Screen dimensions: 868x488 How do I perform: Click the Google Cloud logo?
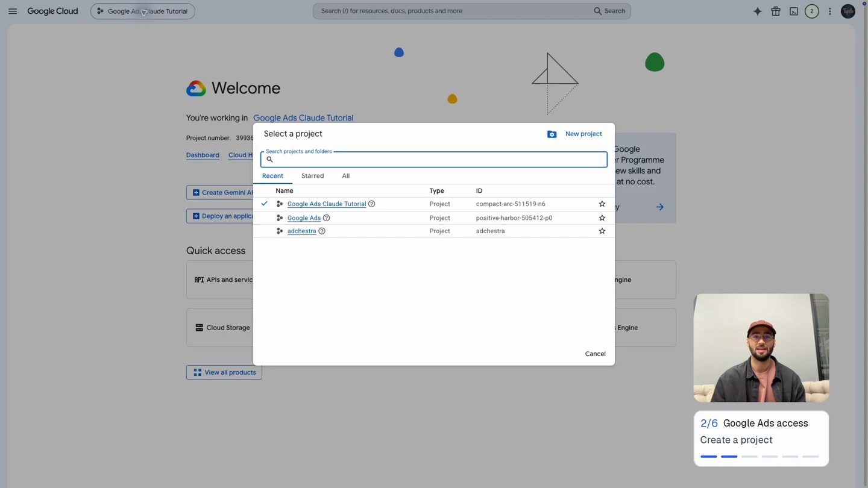pyautogui.click(x=52, y=11)
